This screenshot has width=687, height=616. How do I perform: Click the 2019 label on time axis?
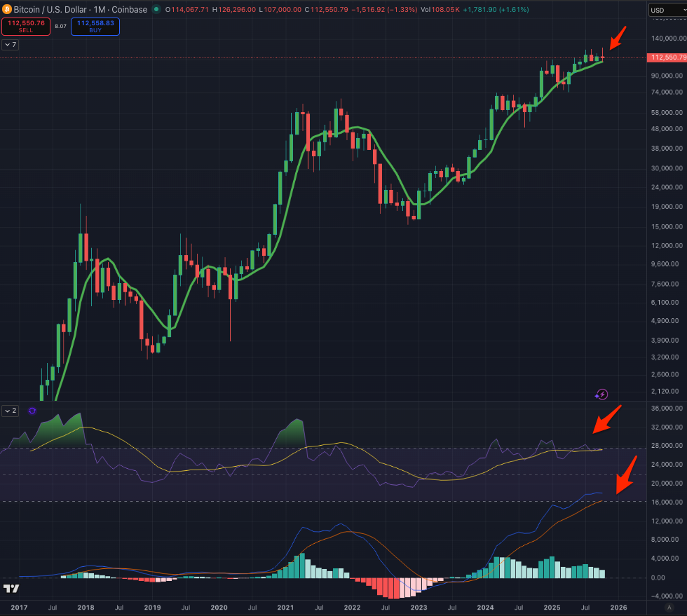click(153, 607)
